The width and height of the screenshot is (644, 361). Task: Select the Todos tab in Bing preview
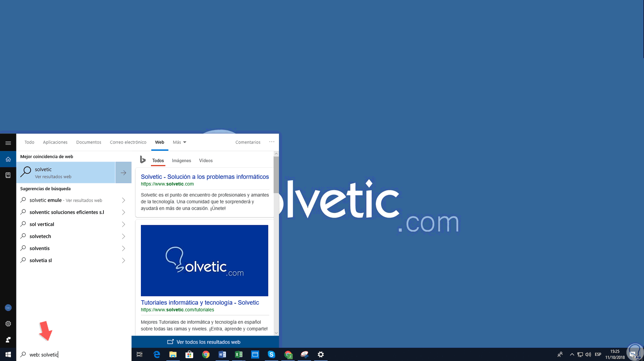tap(158, 160)
